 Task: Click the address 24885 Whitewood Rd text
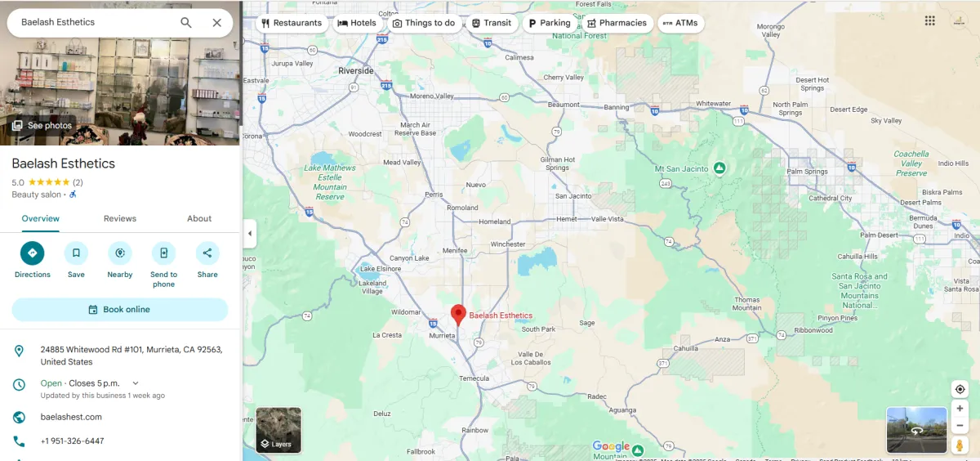(x=131, y=356)
